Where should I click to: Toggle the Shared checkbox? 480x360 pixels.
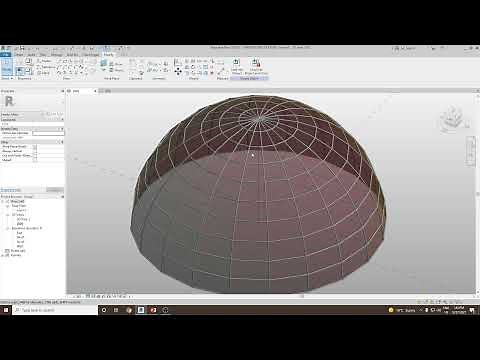coord(35,160)
